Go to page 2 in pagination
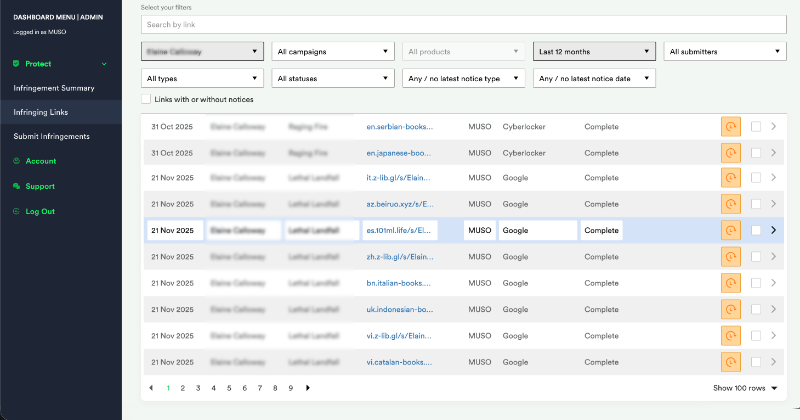The width and height of the screenshot is (800, 420). point(183,388)
